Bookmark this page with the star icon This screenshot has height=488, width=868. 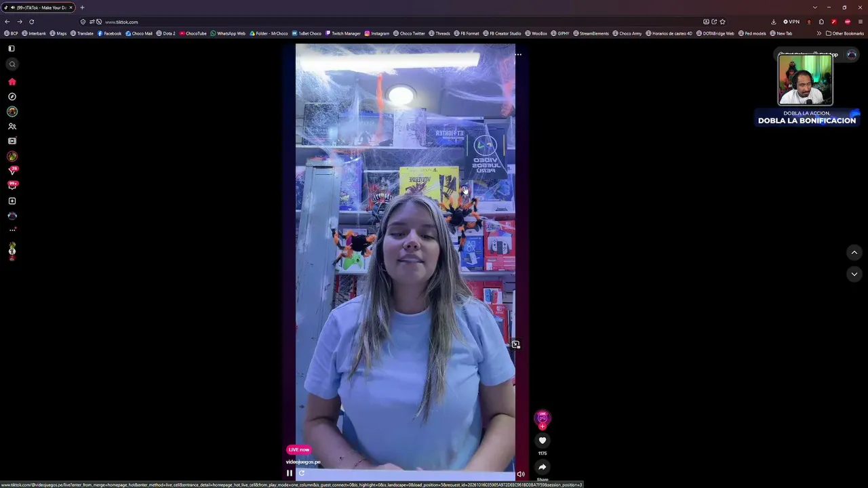pos(722,22)
